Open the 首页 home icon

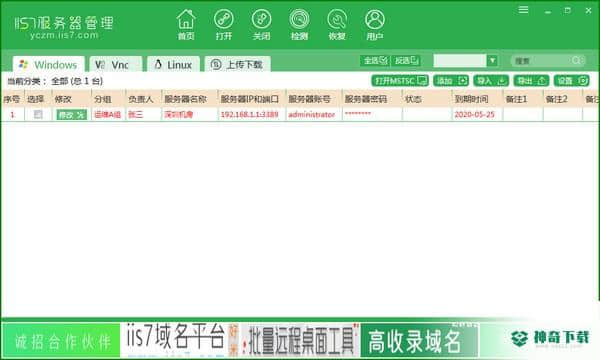click(186, 24)
